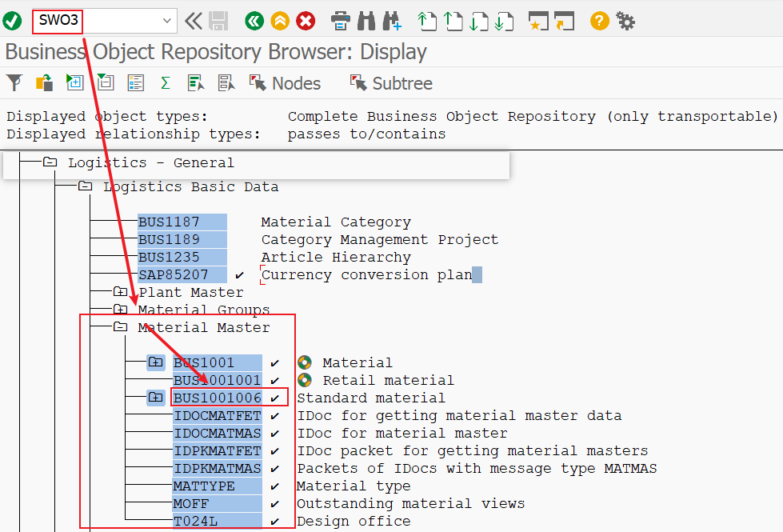Expand the Material Groups folder
Viewport: 783px width, 532px height.
click(120, 309)
